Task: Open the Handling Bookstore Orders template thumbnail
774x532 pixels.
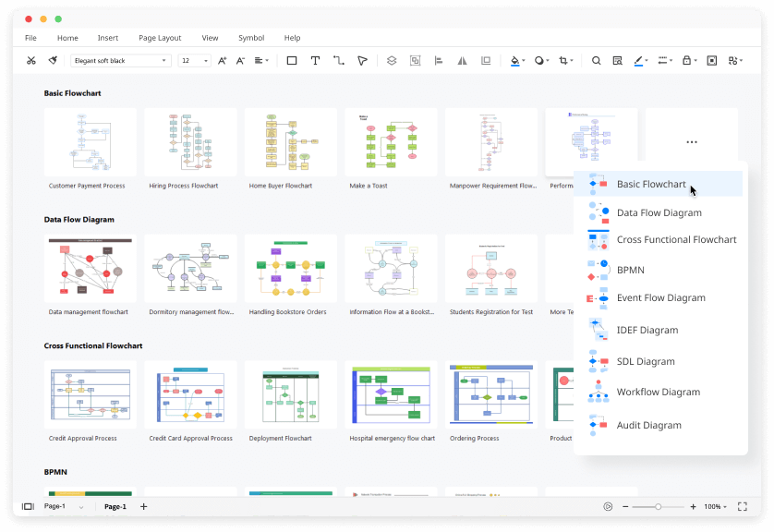Action: 291,269
